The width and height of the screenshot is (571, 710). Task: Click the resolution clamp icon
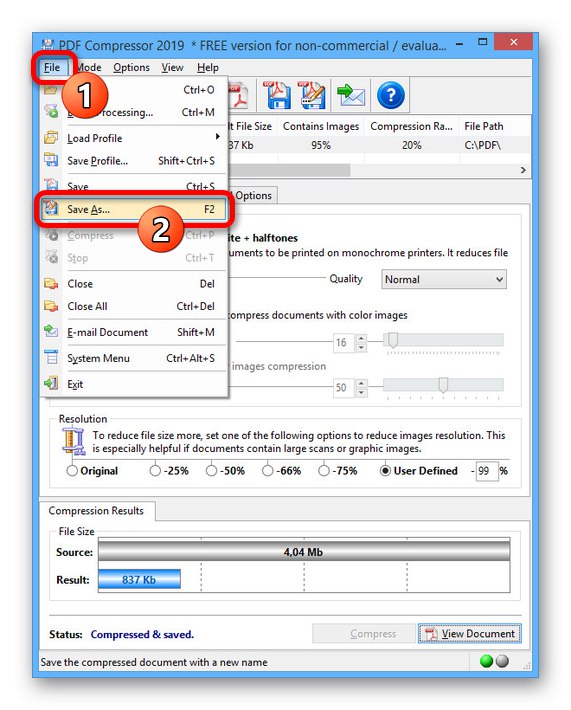pyautogui.click(x=74, y=442)
